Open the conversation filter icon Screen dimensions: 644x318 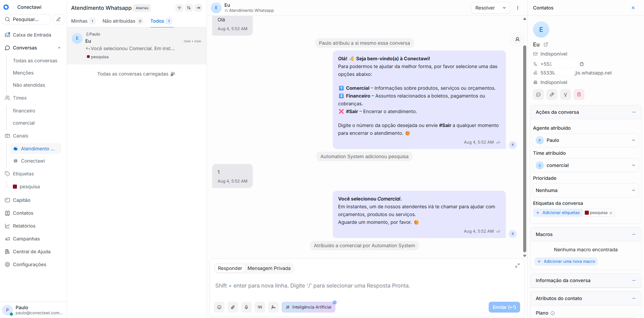[x=179, y=8]
